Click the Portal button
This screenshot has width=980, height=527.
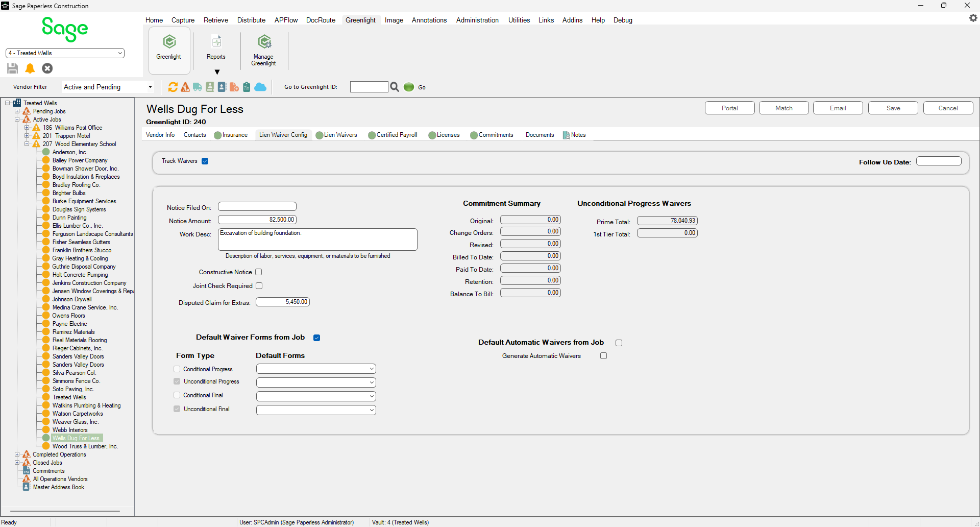[x=729, y=108]
